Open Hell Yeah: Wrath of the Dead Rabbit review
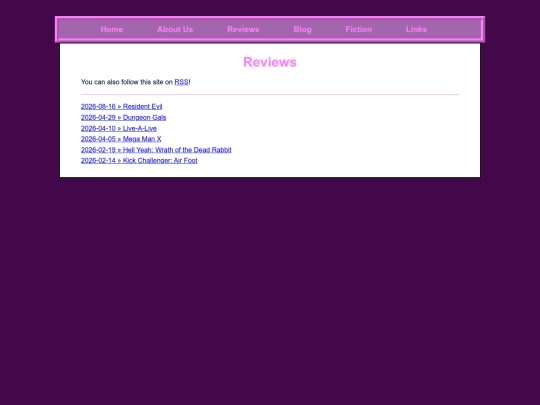The width and height of the screenshot is (540, 405). point(156,150)
